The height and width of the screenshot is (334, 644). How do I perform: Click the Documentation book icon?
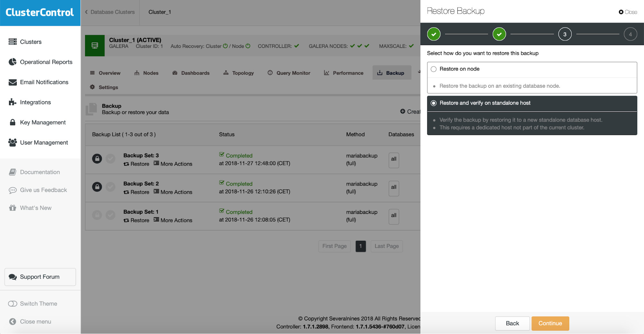(13, 172)
